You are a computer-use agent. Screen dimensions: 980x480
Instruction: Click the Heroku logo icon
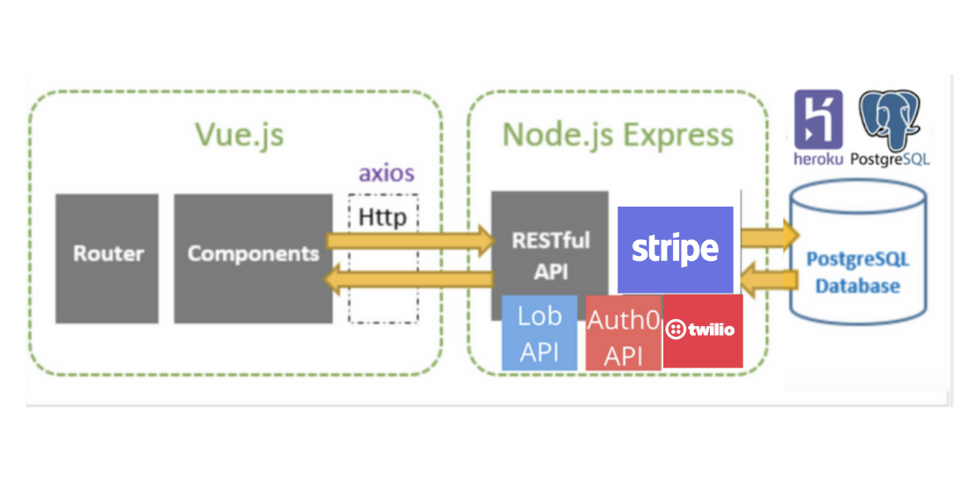point(818,120)
